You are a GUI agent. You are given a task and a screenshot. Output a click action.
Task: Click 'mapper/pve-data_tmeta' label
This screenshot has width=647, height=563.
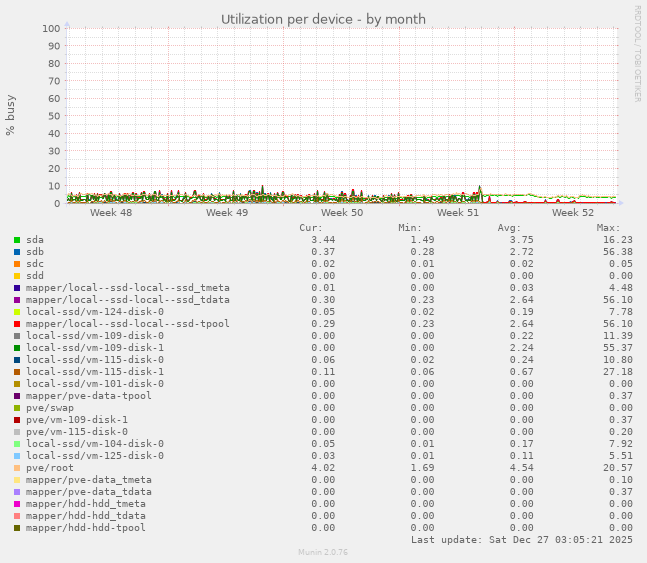(89, 480)
